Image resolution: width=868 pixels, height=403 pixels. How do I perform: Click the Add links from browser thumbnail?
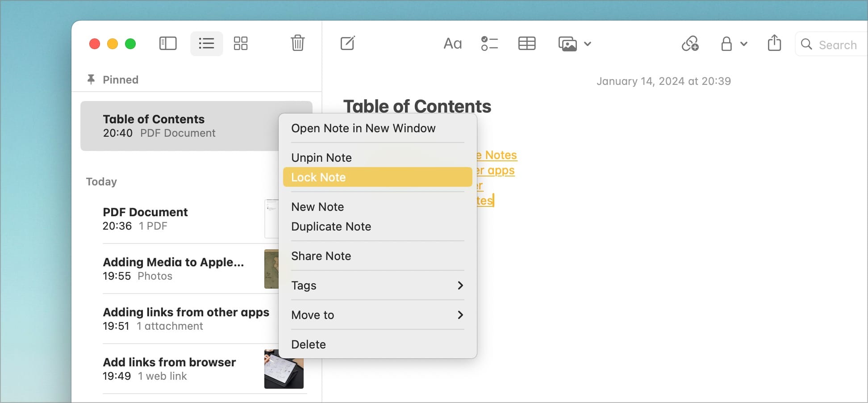[284, 369]
